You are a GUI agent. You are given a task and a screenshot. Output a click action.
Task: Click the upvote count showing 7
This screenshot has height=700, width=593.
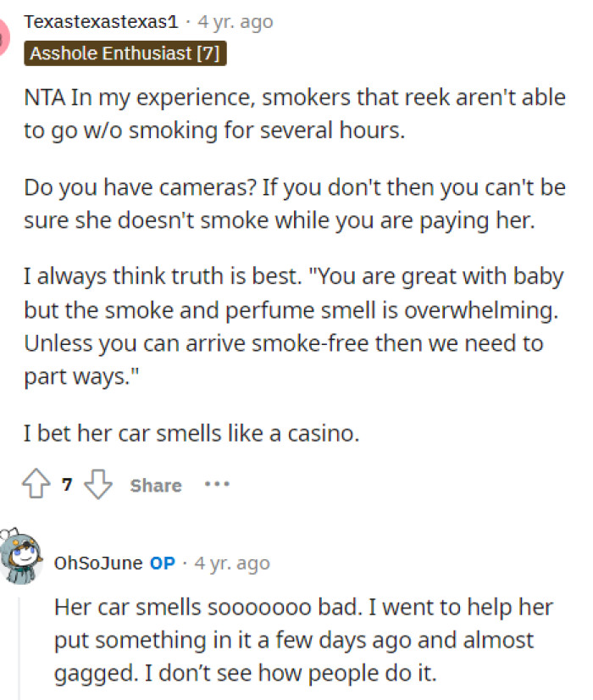coord(65,485)
